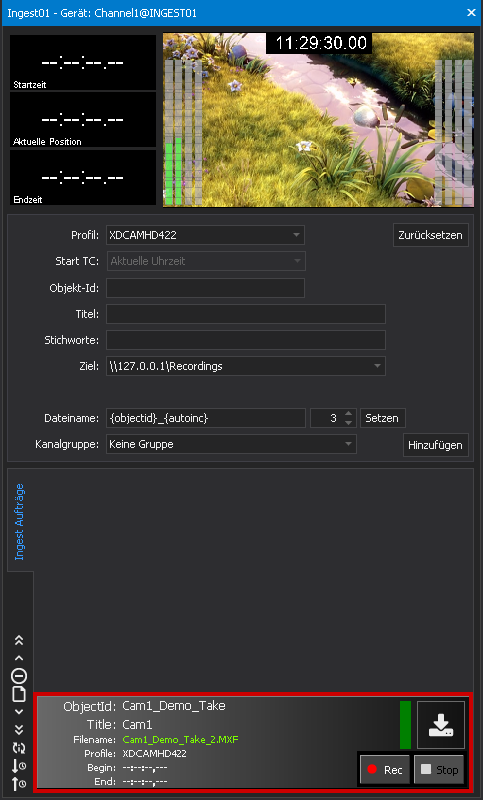This screenshot has width=483, height=800.
Task: Click the Begin timecode value in job
Action: tap(145, 767)
